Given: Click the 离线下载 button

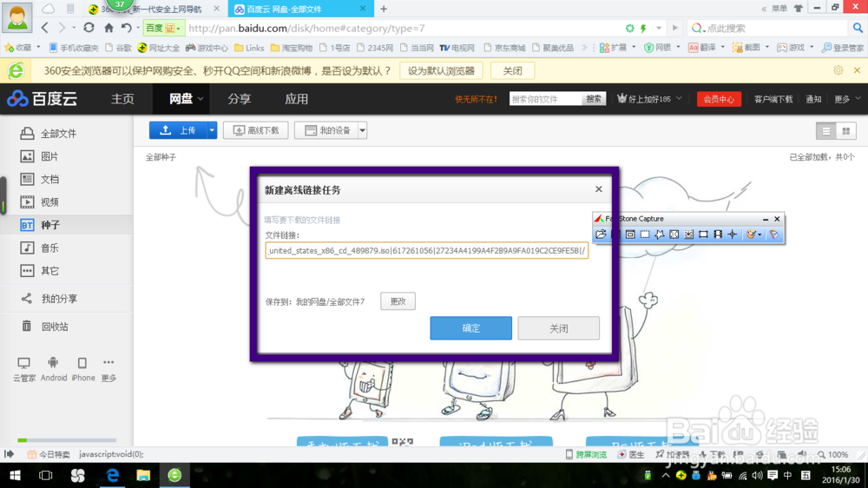Looking at the screenshot, I should pos(256,130).
